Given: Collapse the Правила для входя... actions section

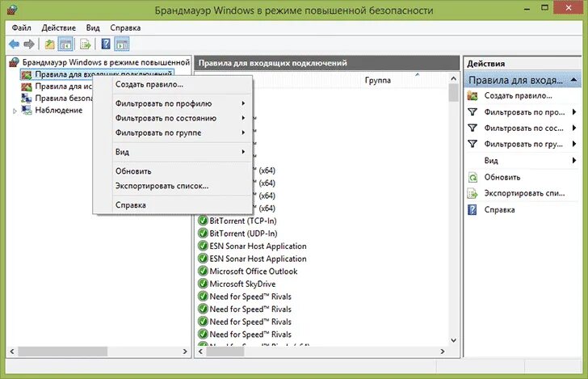Looking at the screenshot, I should pyautogui.click(x=573, y=80).
